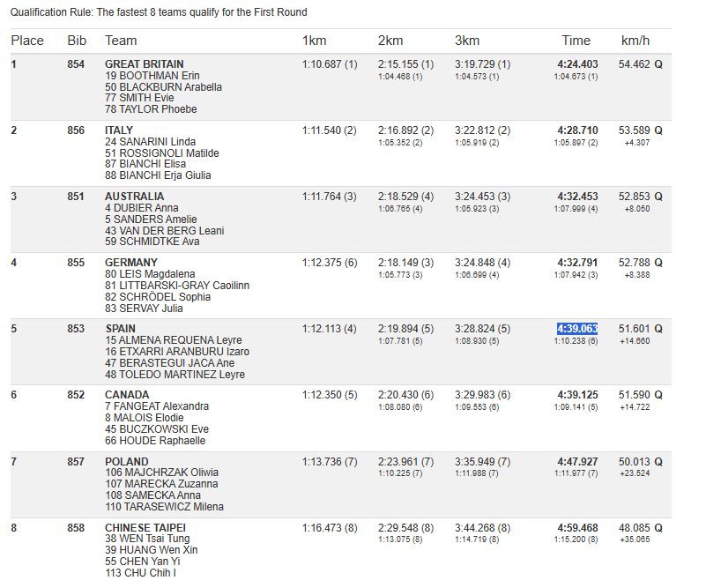
Task: Select the ITALY team name
Action: (120, 130)
